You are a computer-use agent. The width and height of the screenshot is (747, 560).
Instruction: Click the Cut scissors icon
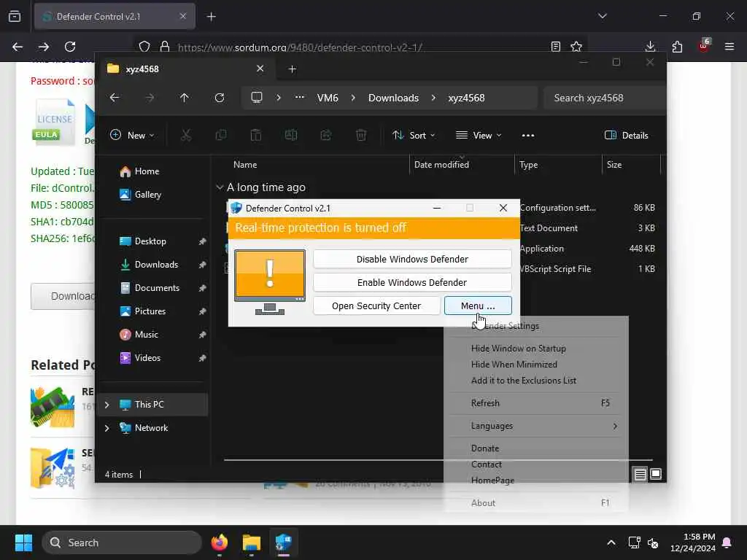[186, 135]
